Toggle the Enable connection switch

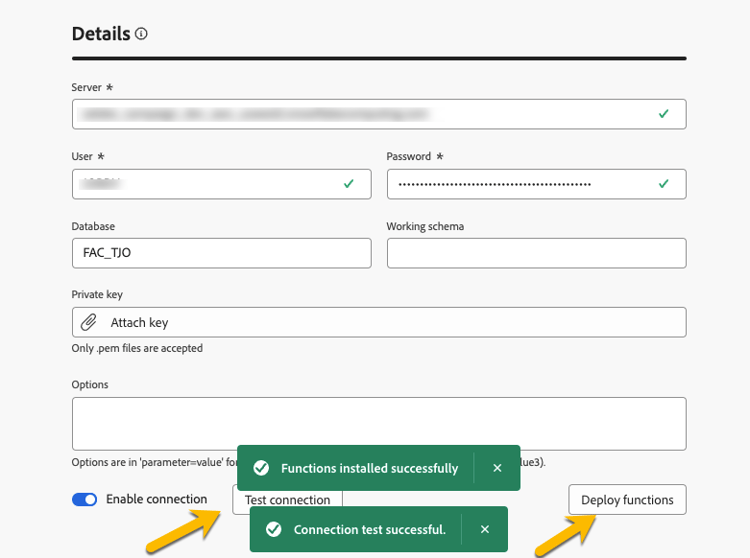tap(84, 499)
